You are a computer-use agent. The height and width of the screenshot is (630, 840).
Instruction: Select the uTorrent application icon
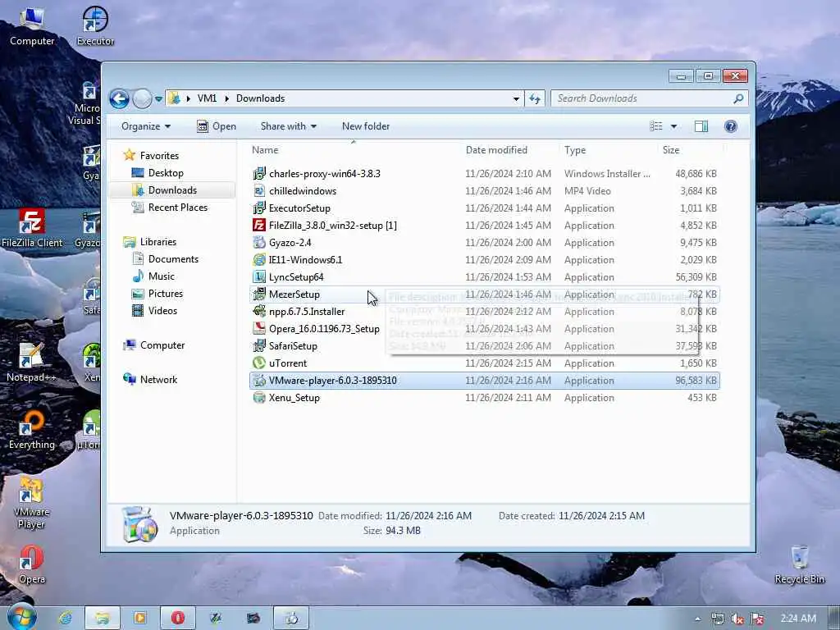pos(259,363)
